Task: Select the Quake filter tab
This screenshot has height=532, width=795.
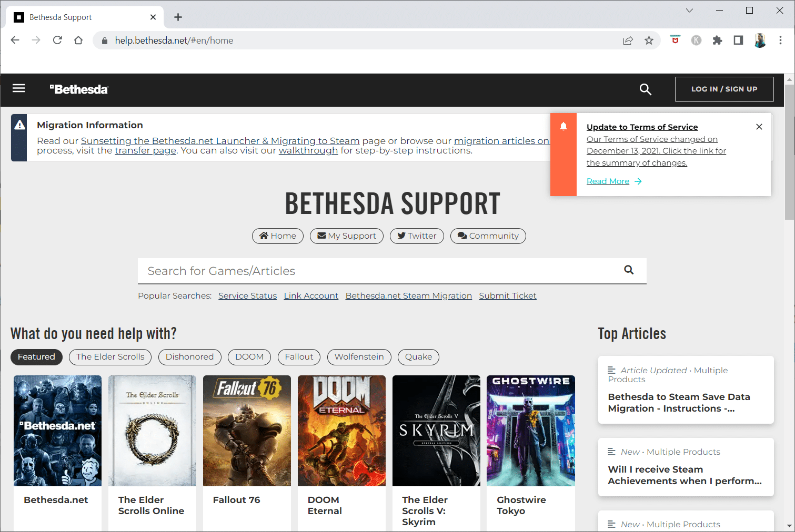Action: [x=418, y=357]
